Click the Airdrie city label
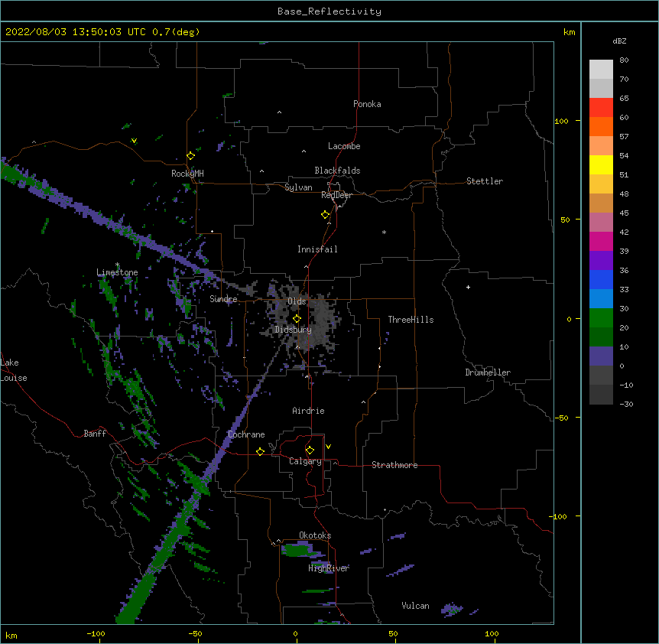Screen dimensions: 659x644 coord(308,411)
